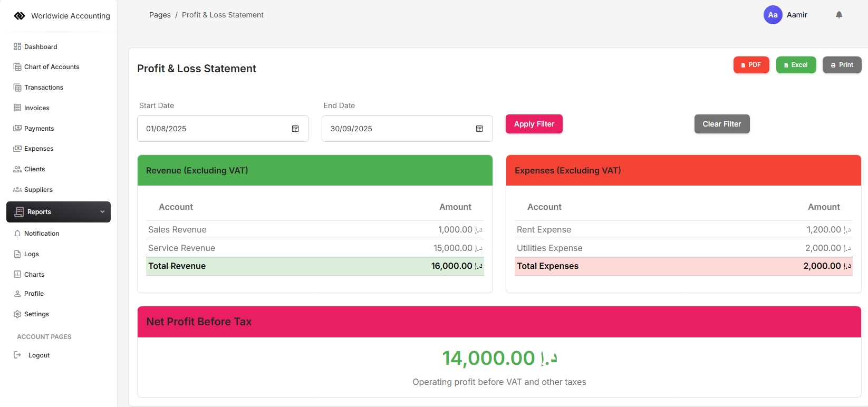Open Invoices from the sidebar
Viewport: 868px width, 407px height.
tap(36, 108)
